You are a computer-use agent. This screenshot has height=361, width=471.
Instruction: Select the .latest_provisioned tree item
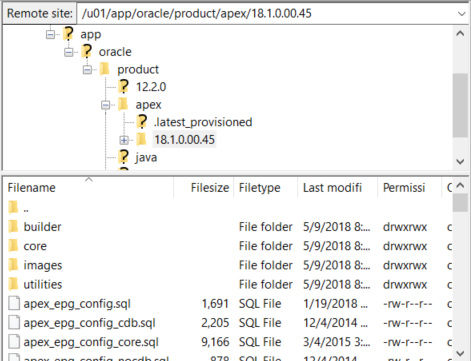[x=203, y=122]
